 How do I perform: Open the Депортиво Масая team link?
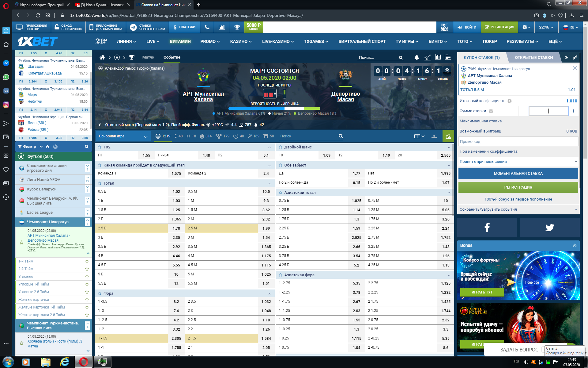pyautogui.click(x=345, y=96)
